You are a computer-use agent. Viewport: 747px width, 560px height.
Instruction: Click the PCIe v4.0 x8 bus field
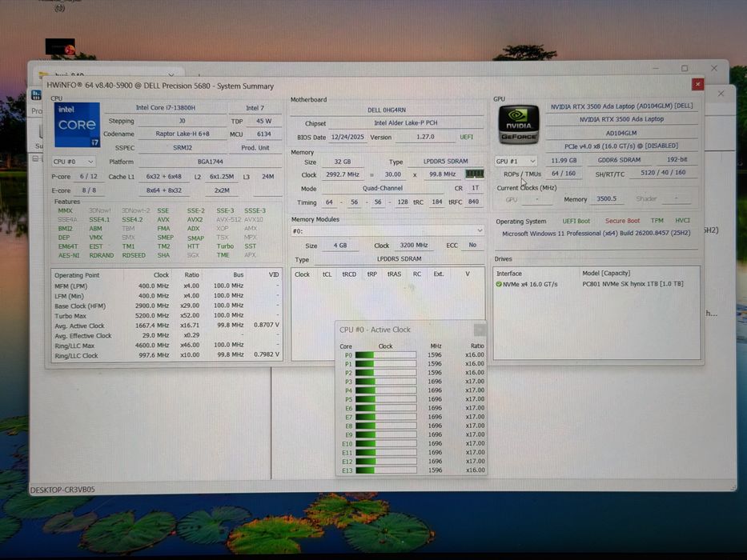[622, 146]
